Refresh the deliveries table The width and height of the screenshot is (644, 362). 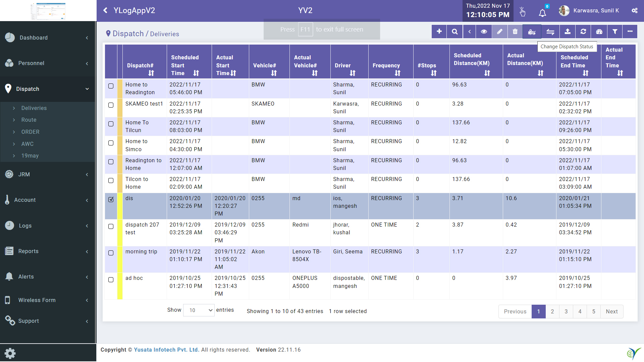click(x=583, y=32)
